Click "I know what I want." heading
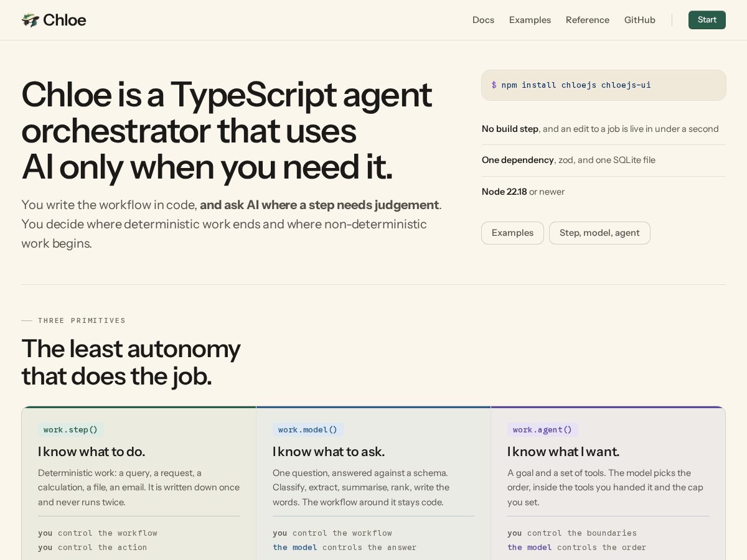Image resolution: width=747 pixels, height=560 pixels. click(563, 452)
